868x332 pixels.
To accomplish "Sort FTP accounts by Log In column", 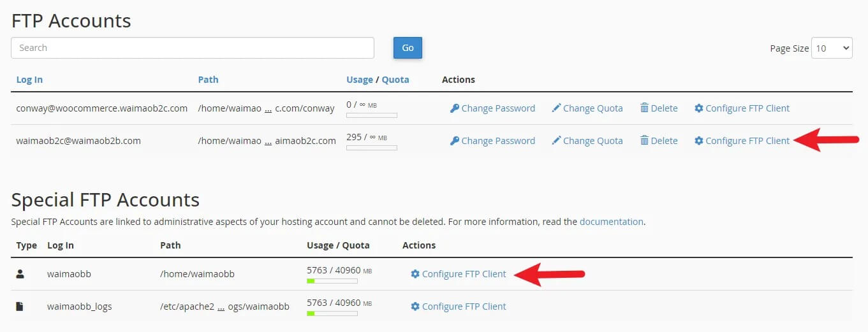I will click(29, 80).
